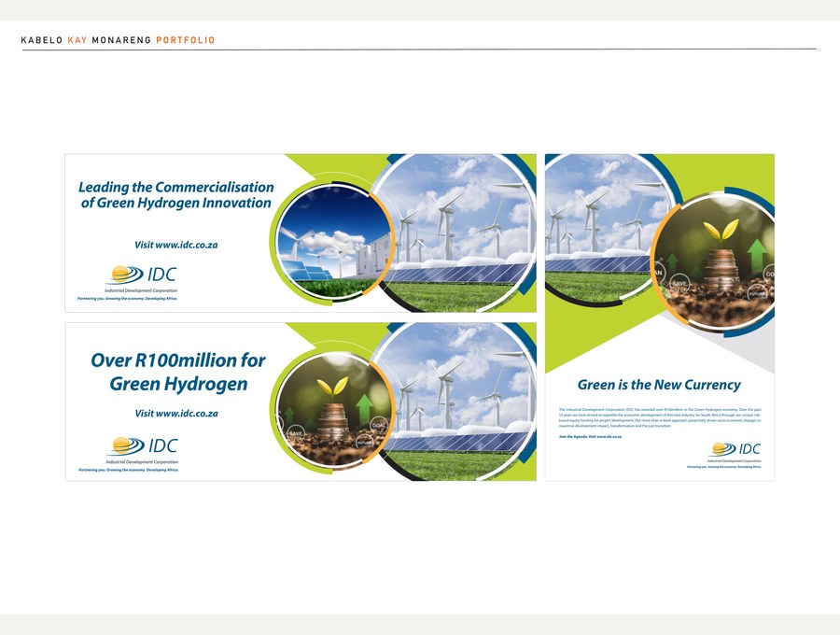Click the coin plant image on poster

point(714,262)
